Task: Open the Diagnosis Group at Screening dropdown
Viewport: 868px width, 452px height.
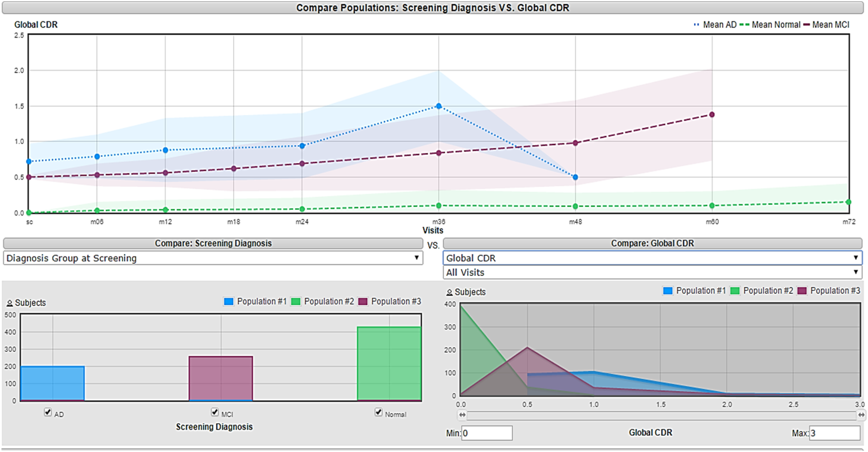Action: click(213, 258)
